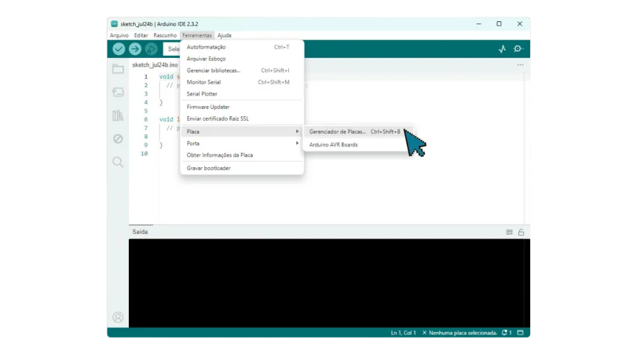
Task: Select Serial Plotter menu entry
Action: tap(242, 94)
